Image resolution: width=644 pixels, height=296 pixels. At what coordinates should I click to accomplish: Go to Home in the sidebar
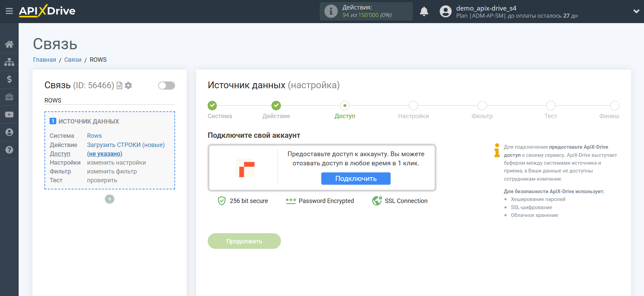click(x=9, y=44)
